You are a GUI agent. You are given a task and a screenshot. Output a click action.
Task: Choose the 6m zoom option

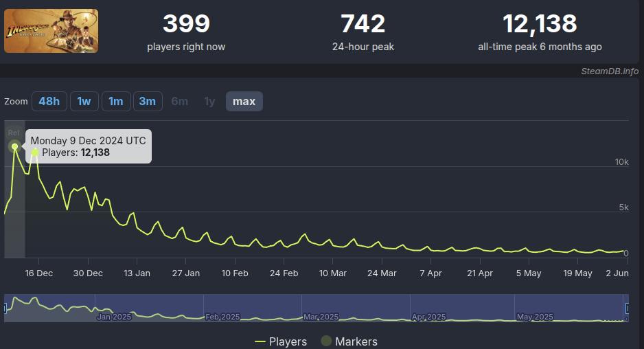pos(179,101)
